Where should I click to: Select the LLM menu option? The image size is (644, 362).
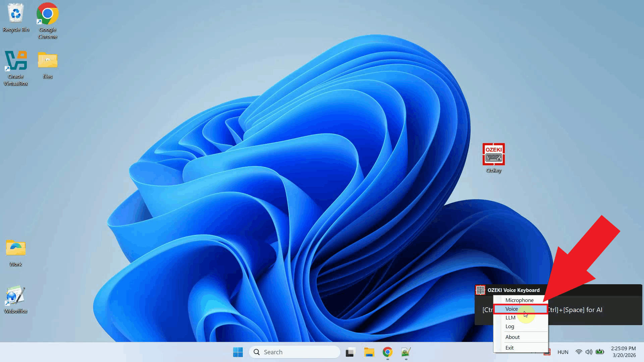[510, 317]
